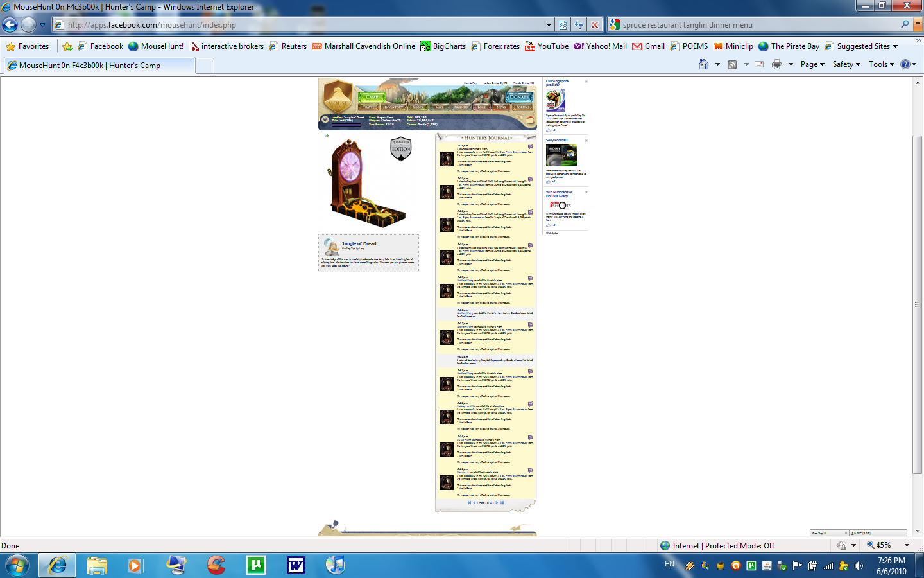
Task: Open Microsoft Word from the taskbar
Action: point(296,565)
